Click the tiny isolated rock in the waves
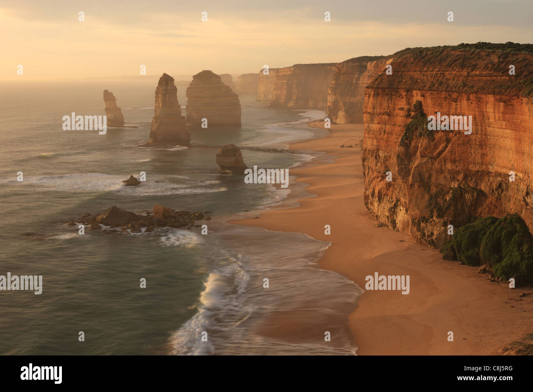 (131, 181)
